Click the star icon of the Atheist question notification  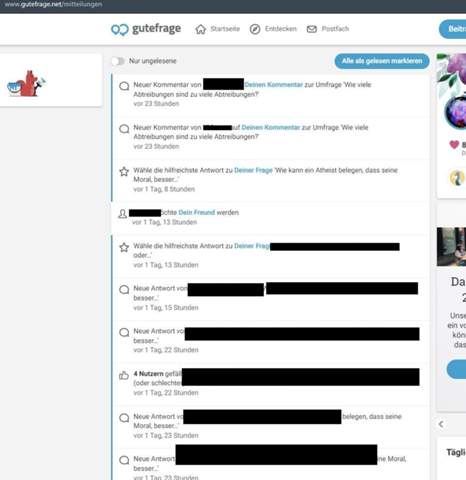pyautogui.click(x=124, y=172)
